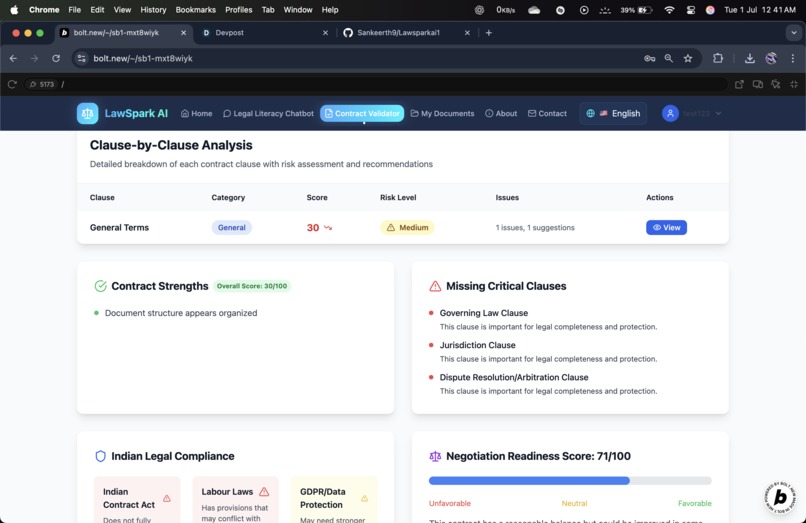Screen dimensions: 806x523
Task: Click the zoom magnifier icon in address bar
Action: tap(668, 59)
